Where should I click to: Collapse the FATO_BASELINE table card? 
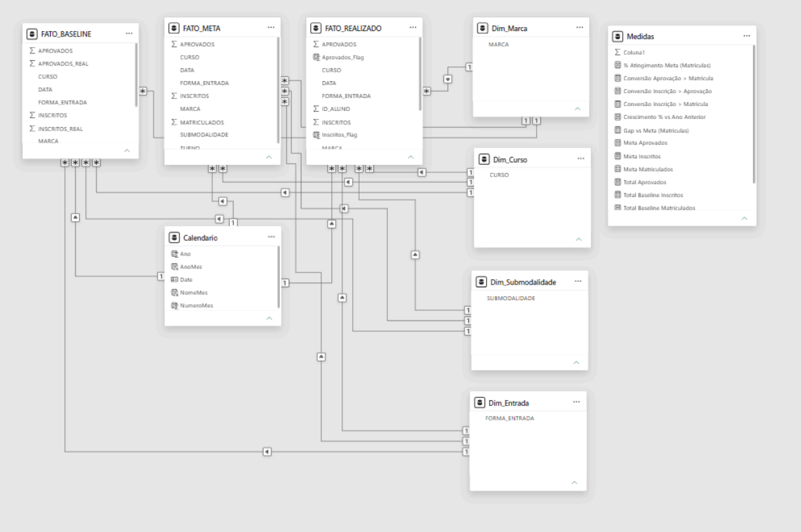click(x=127, y=151)
